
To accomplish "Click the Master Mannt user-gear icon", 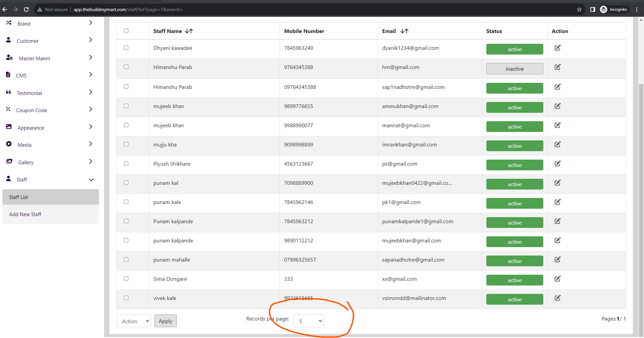I will click(9, 58).
